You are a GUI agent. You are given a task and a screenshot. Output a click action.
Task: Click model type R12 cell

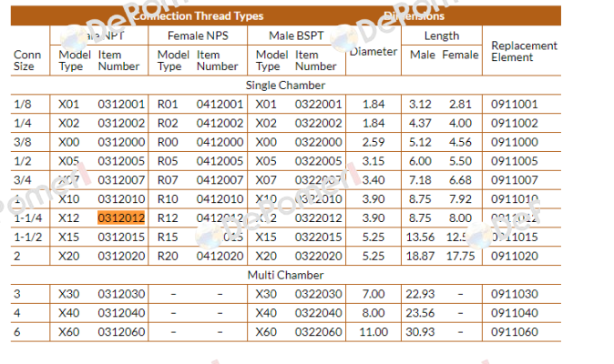(168, 217)
